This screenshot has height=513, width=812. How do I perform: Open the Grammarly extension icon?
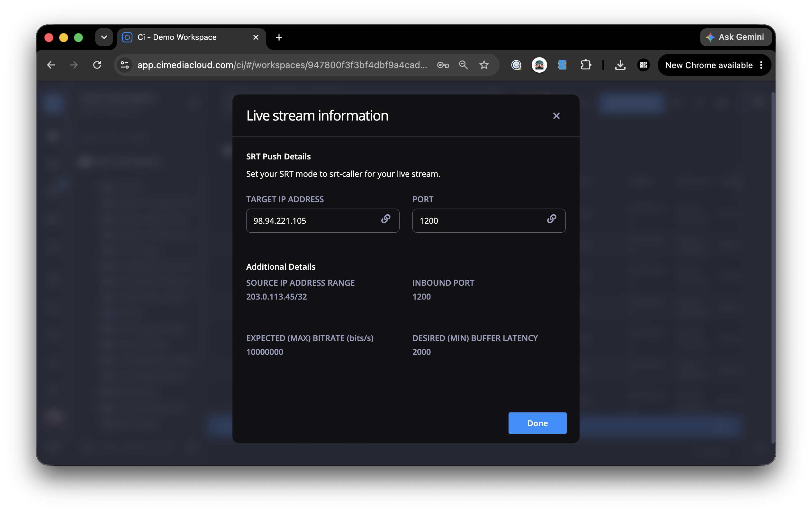(x=516, y=65)
